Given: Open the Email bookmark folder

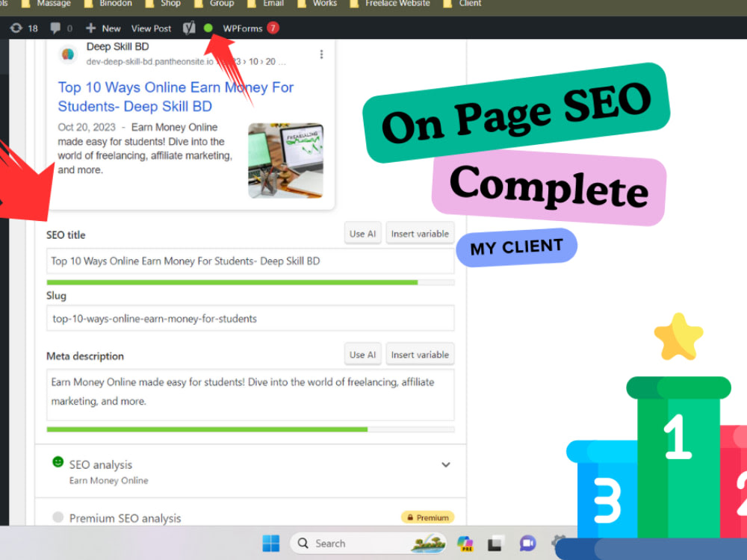Looking at the screenshot, I should click(266, 4).
